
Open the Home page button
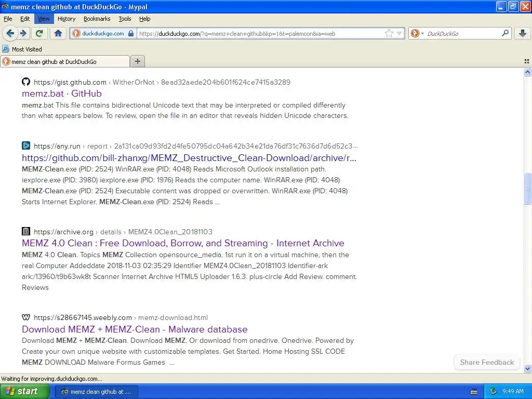58,33
